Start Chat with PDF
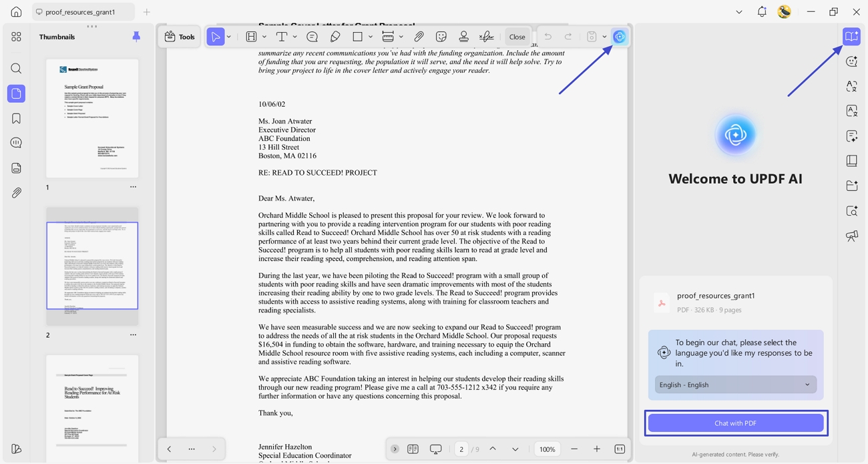 (735, 423)
